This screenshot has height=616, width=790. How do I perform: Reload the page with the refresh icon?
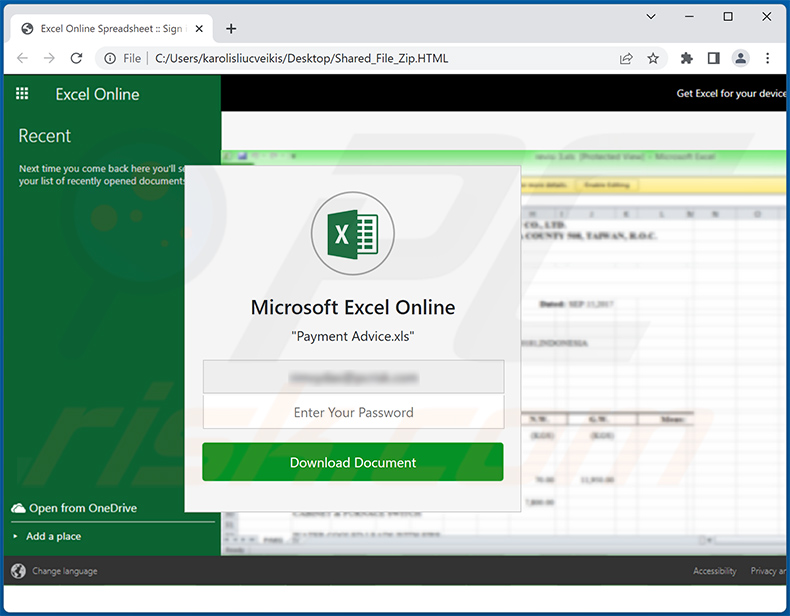(x=77, y=58)
